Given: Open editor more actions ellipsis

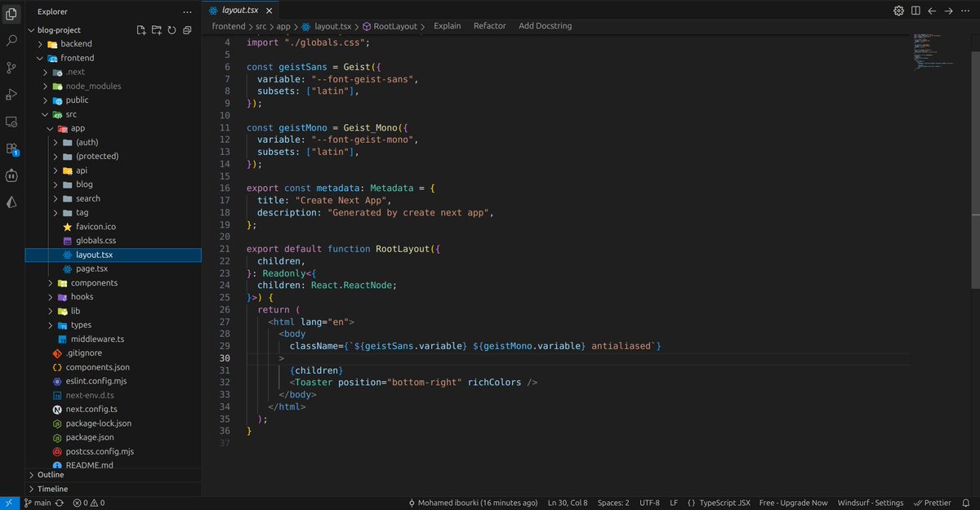Looking at the screenshot, I should pyautogui.click(x=965, y=11).
